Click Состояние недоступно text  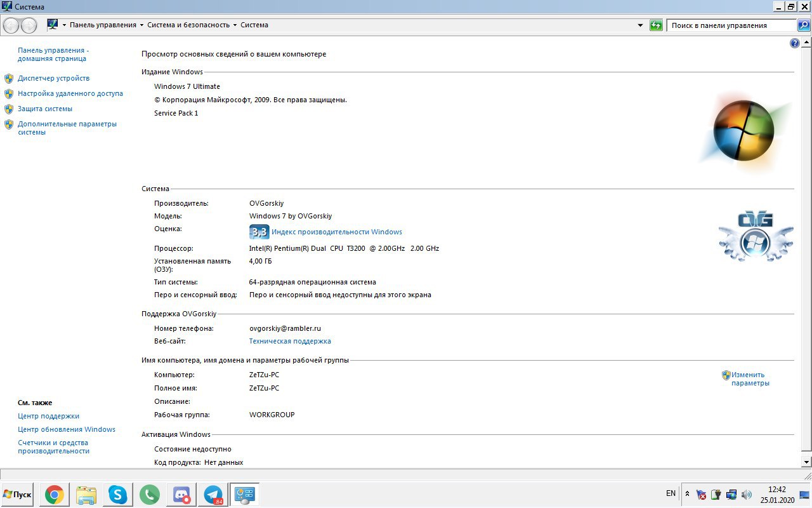(x=193, y=449)
